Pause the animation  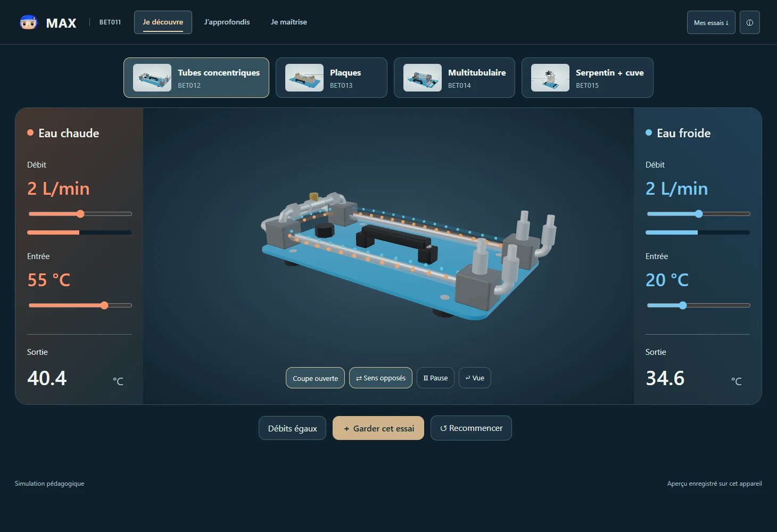(x=435, y=378)
